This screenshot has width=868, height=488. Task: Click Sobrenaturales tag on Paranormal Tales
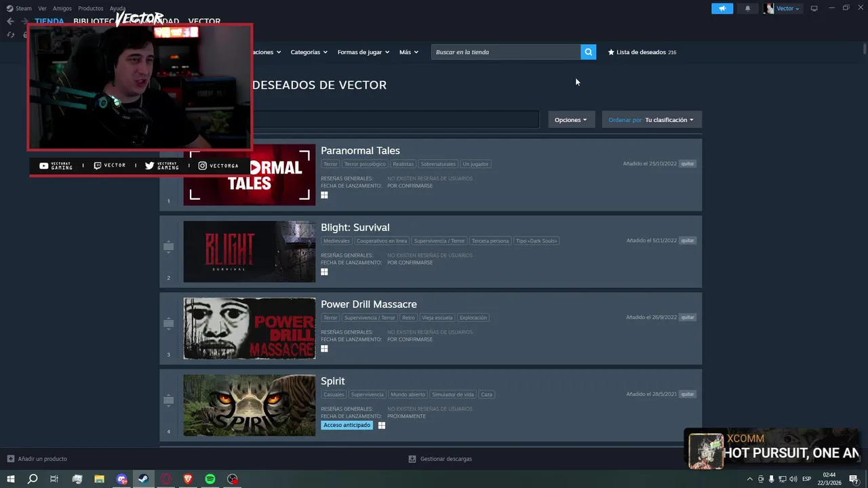pyautogui.click(x=437, y=164)
